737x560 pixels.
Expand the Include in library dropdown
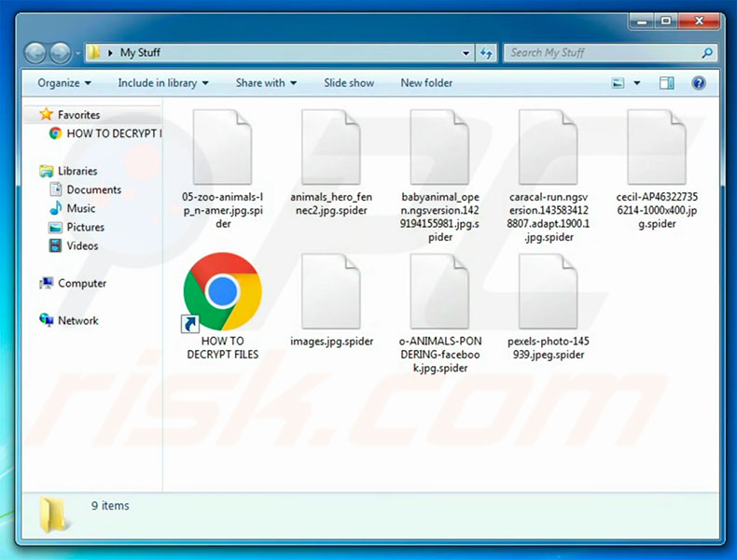(161, 83)
